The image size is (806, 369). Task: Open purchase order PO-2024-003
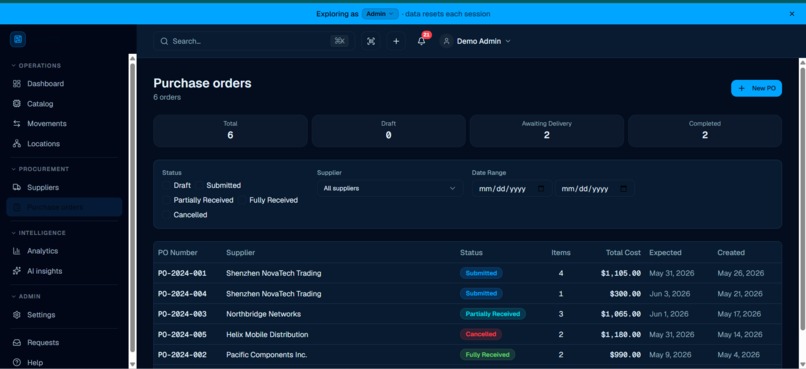tap(182, 314)
